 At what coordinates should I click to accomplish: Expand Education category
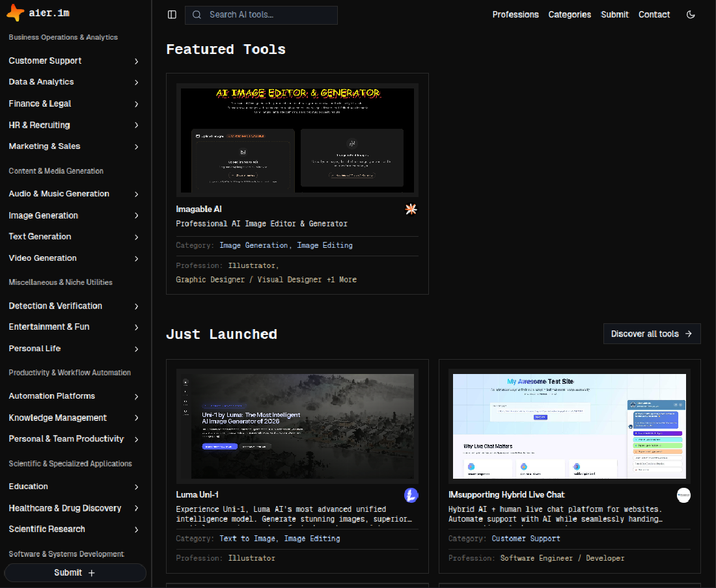point(74,487)
